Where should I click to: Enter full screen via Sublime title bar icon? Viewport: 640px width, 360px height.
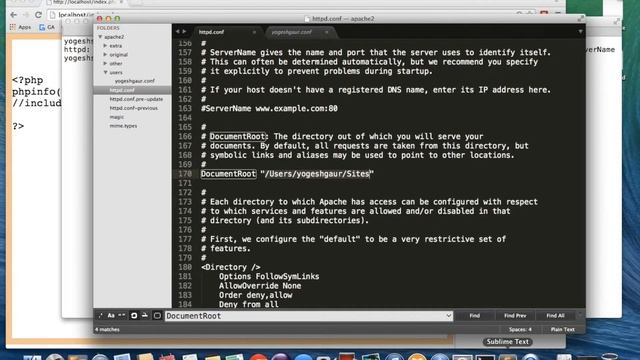point(580,18)
